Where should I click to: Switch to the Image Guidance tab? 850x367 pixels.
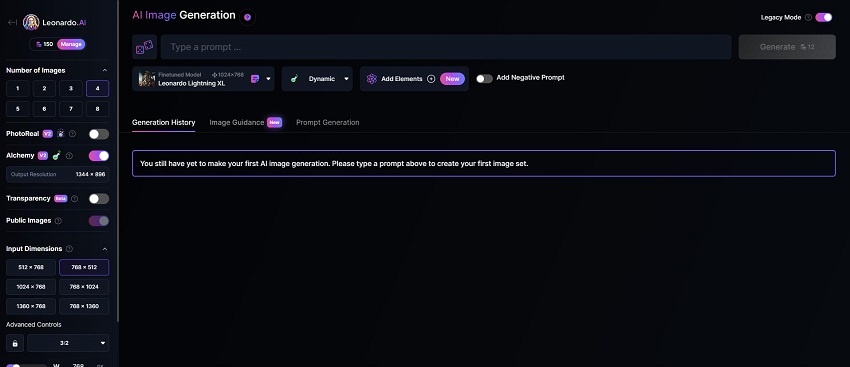[x=237, y=123]
